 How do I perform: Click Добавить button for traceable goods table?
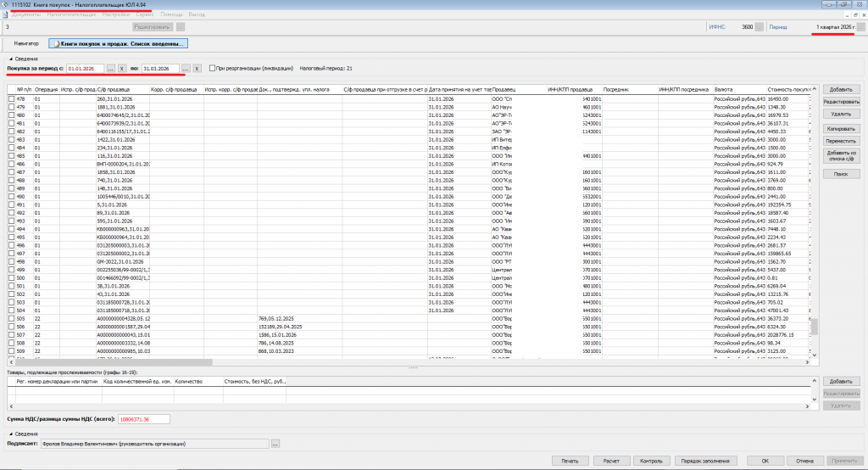(x=841, y=381)
